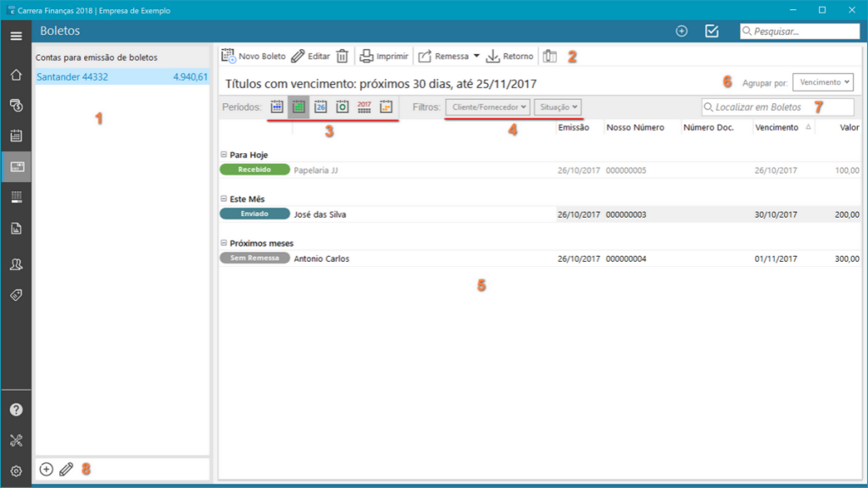Select the first period calendar icon
This screenshot has width=868, height=488.
(x=277, y=107)
